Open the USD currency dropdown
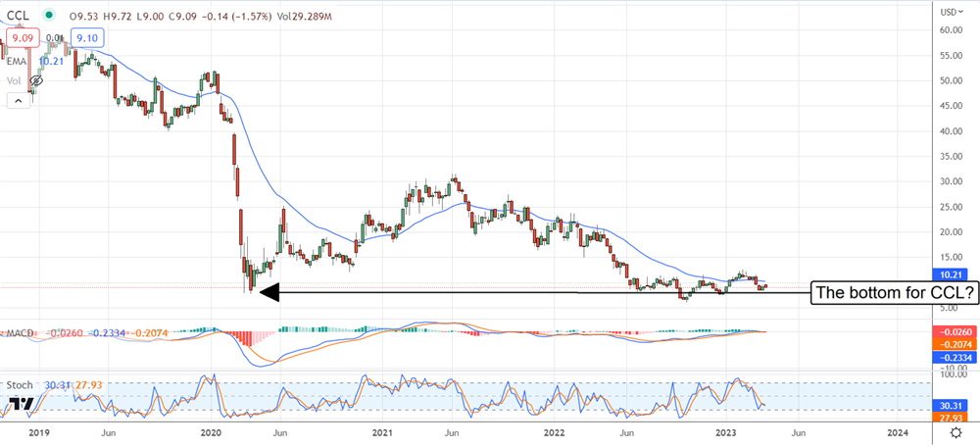The height and width of the screenshot is (447, 980). (949, 12)
